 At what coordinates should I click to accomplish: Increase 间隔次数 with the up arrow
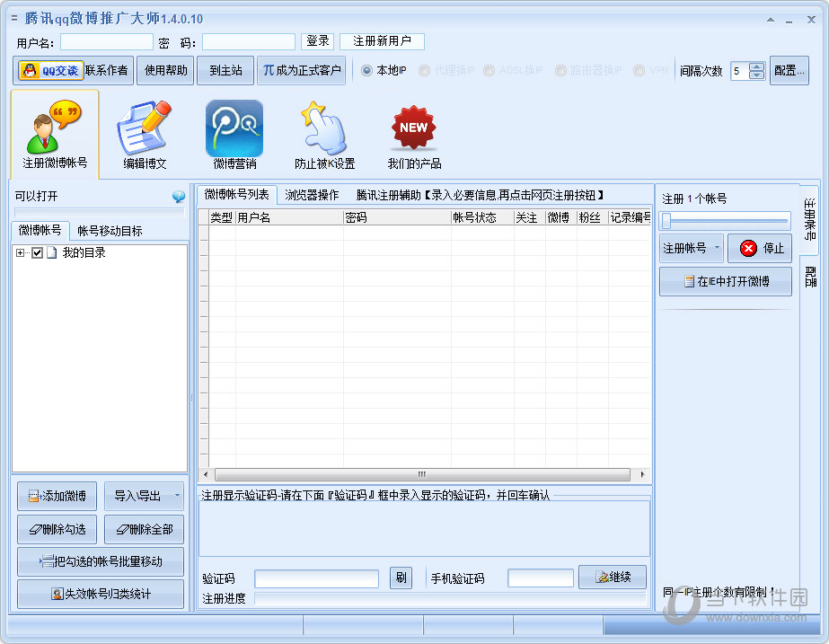click(x=757, y=66)
